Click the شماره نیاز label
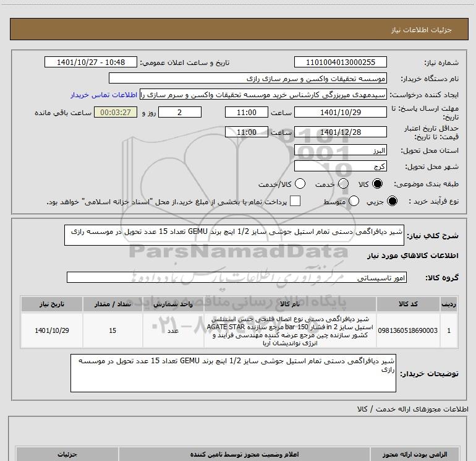 click(x=441, y=63)
